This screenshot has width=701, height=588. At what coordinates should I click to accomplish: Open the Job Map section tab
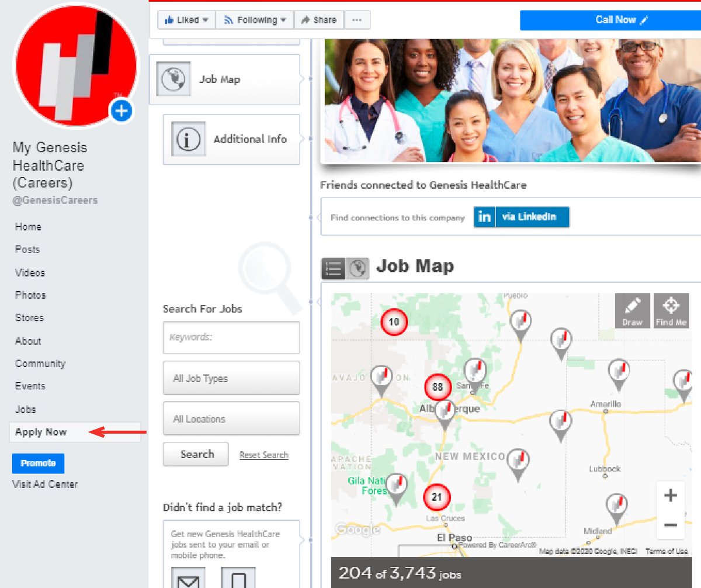[x=225, y=79]
